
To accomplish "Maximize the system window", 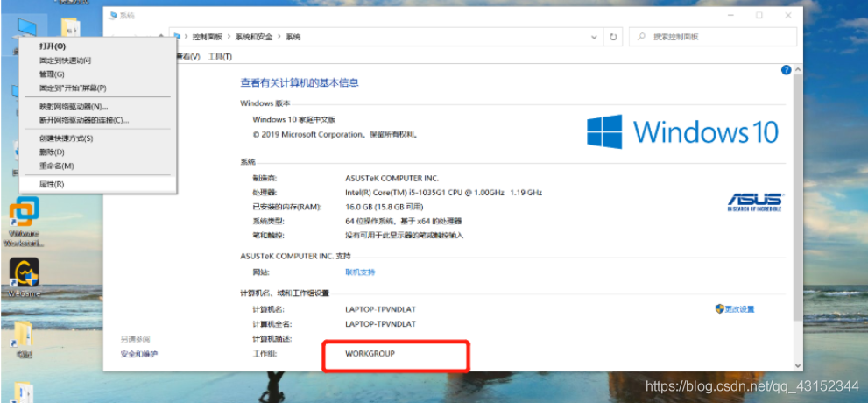I will pos(759,16).
